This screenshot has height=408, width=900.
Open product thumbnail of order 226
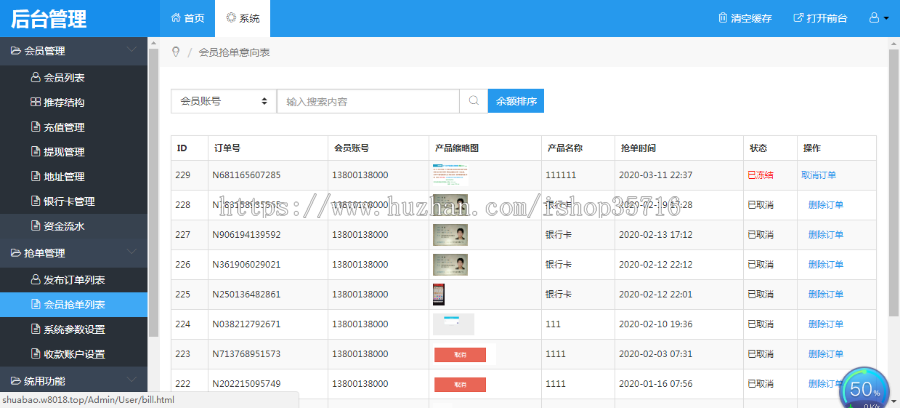451,265
